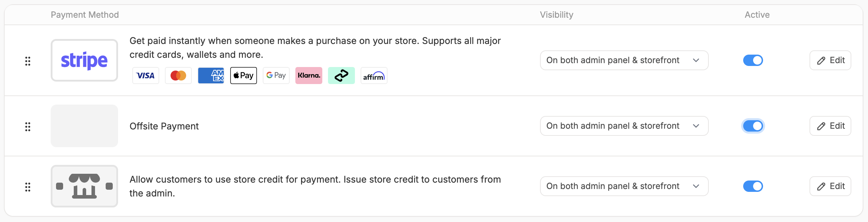
Task: Click the Google Pay icon
Action: (276, 76)
